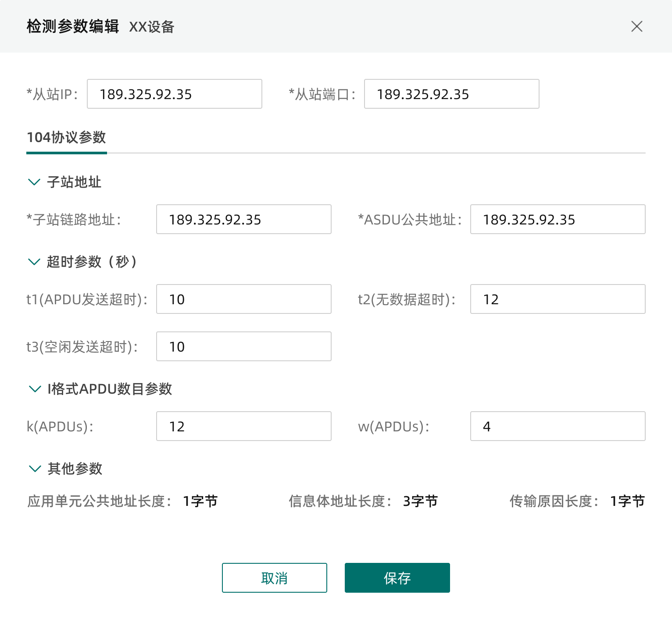
Task: Click the 传输原因长度 value 1字节
Action: point(627,501)
